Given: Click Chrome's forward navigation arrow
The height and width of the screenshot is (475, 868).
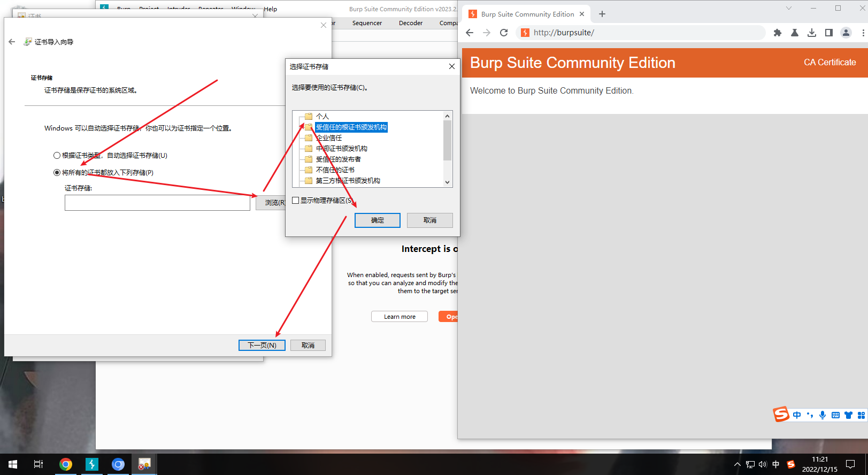Looking at the screenshot, I should (x=487, y=33).
